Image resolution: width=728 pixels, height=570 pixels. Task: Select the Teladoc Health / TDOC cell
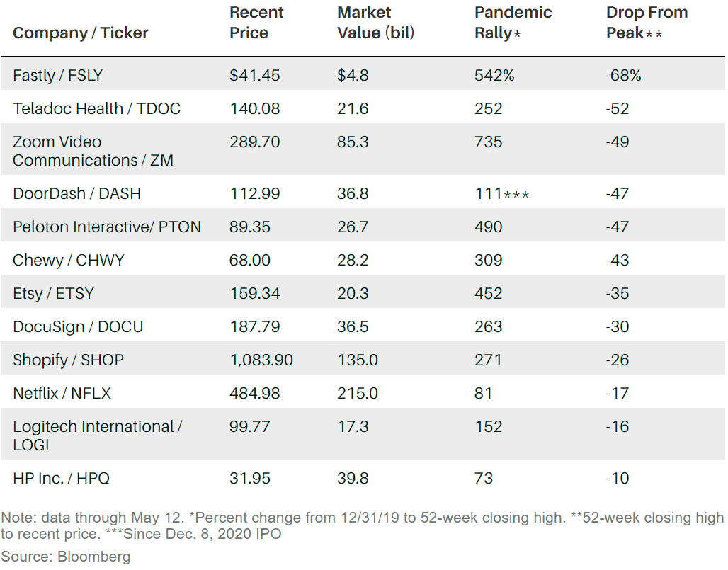pyautogui.click(x=96, y=109)
